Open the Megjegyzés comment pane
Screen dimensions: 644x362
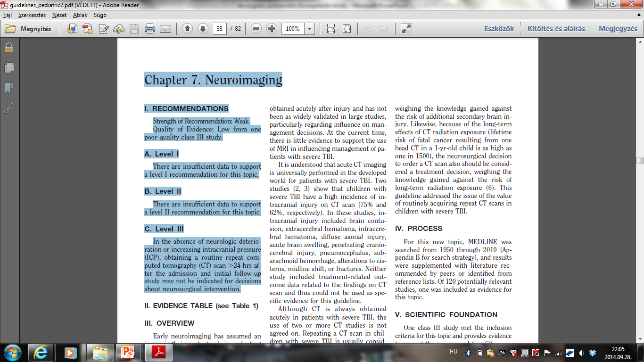coord(618,29)
